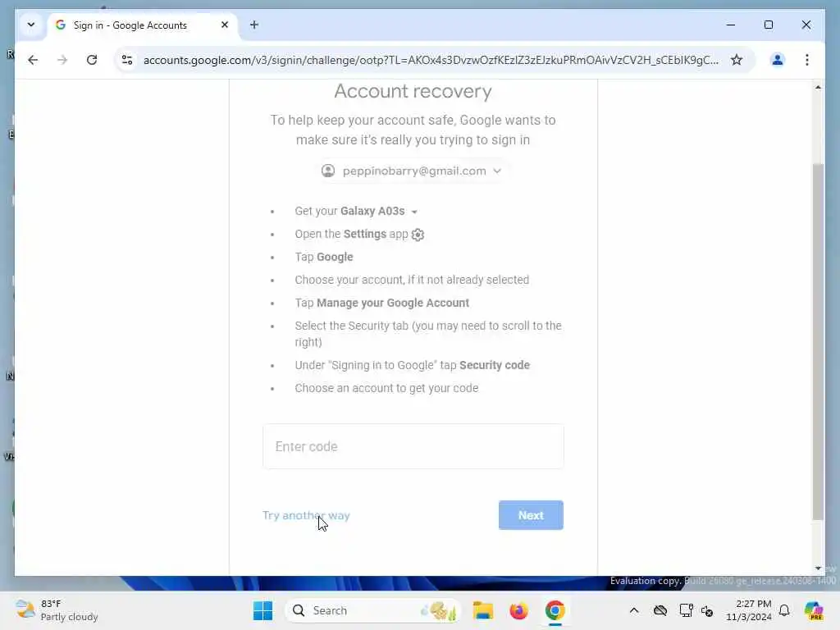The image size is (840, 630).
Task: Click the Account recovery heading
Action: [x=413, y=91]
